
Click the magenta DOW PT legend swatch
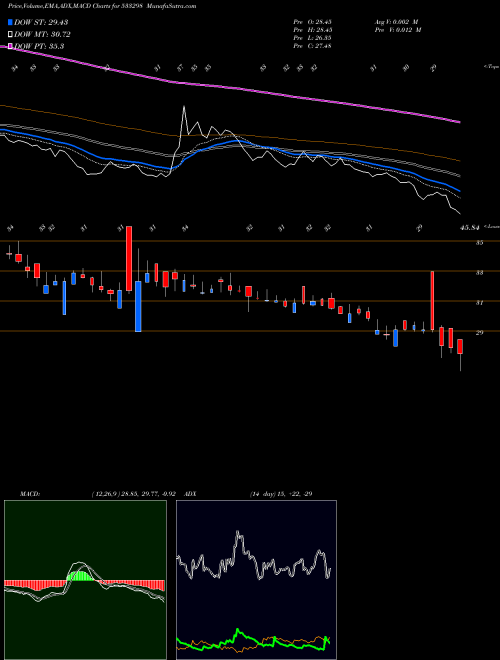(x=11, y=46)
